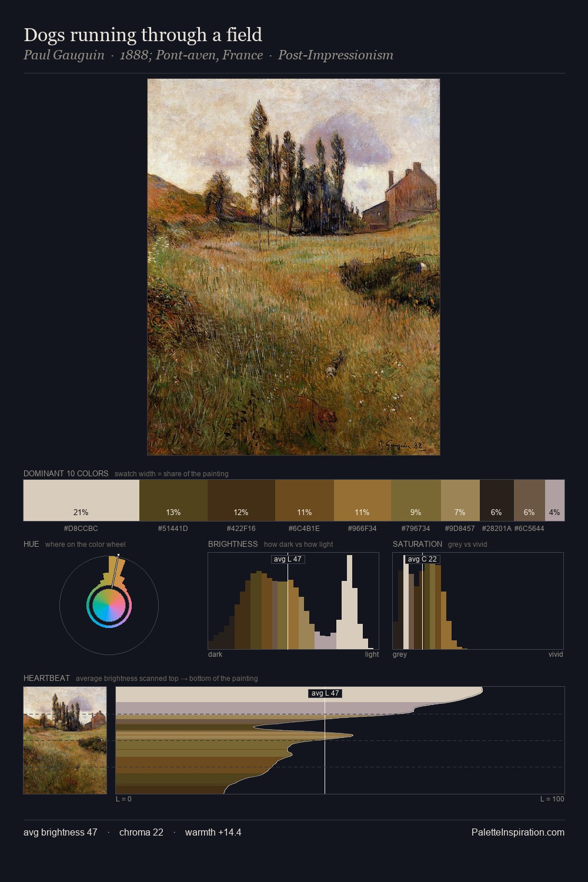Click hex code text '#6C5644'
The image size is (588, 882).
click(529, 529)
